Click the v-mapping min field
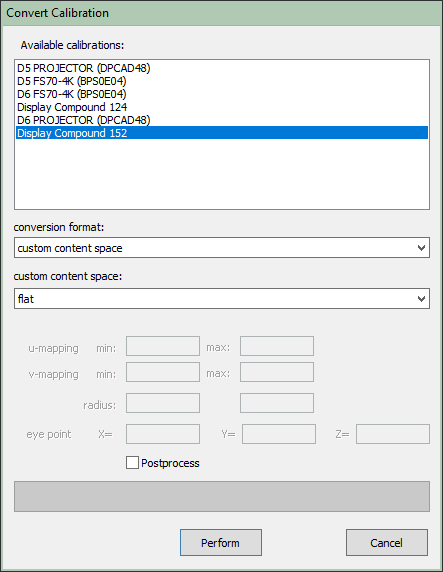 coord(163,372)
